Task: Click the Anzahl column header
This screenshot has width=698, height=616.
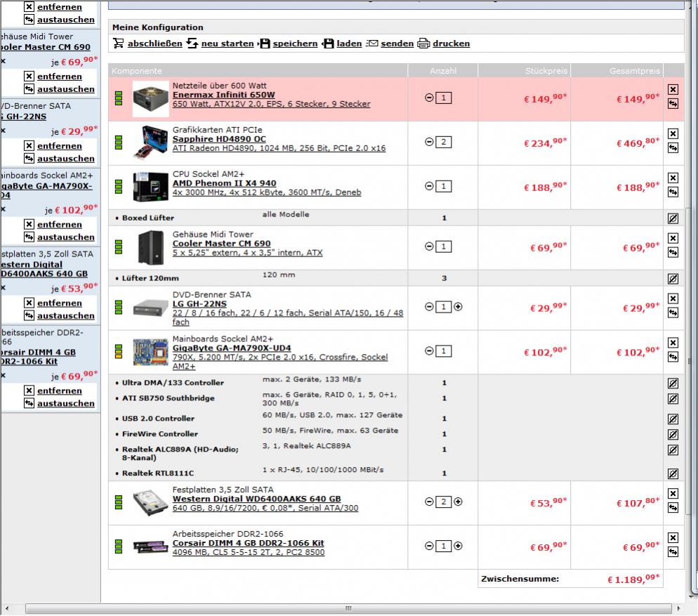Action: tap(443, 71)
